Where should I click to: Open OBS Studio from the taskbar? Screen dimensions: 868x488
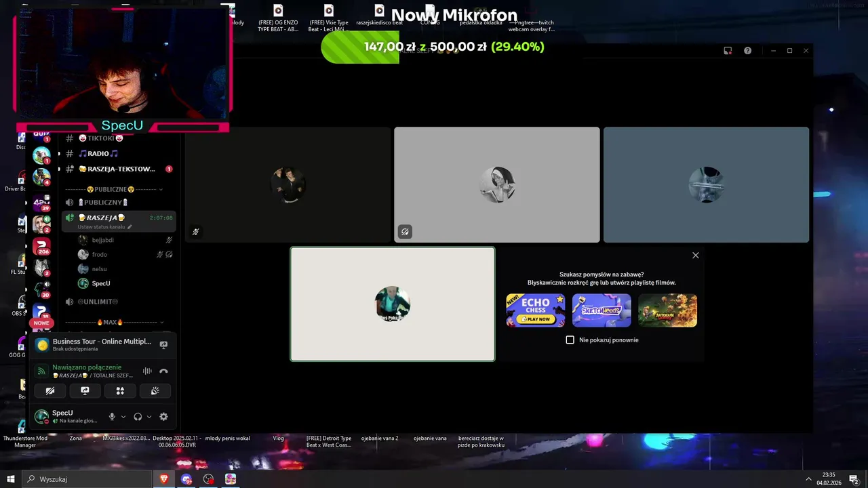tap(209, 479)
